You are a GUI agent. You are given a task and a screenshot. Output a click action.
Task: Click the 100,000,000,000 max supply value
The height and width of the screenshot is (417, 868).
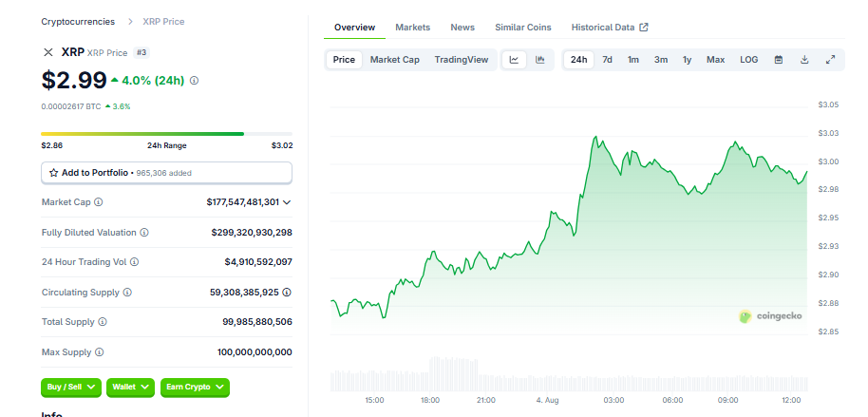click(x=255, y=352)
